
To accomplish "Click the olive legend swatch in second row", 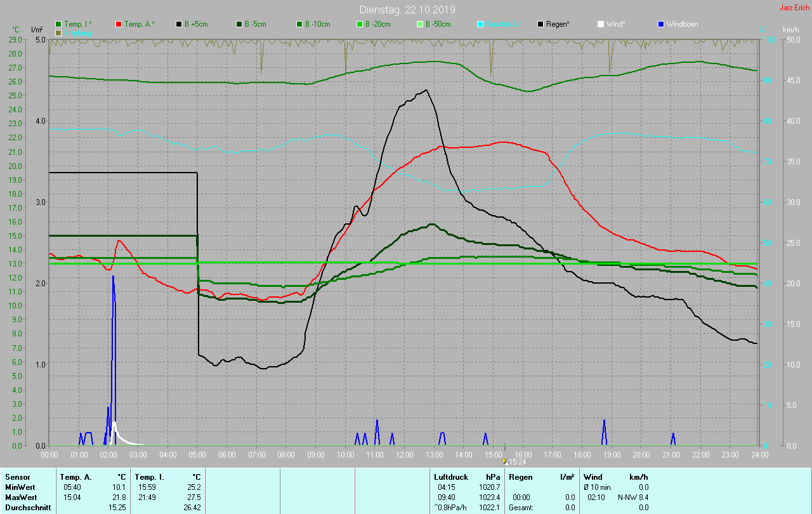I will click(59, 32).
